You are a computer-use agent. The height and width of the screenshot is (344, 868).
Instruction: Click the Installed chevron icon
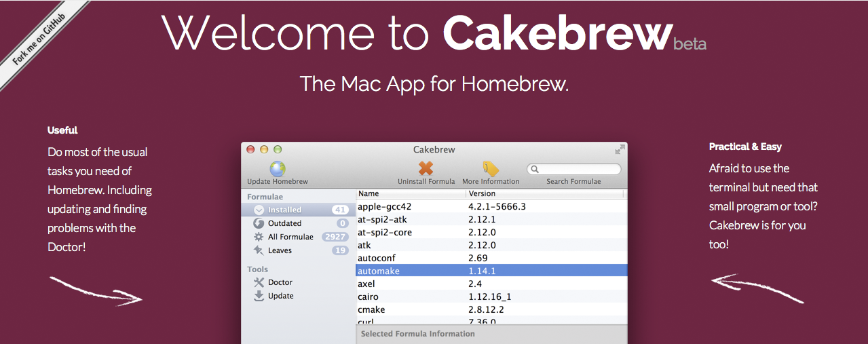(x=259, y=210)
